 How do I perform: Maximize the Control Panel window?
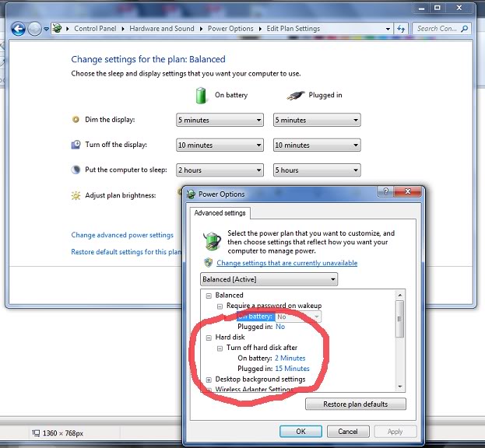pos(437,9)
